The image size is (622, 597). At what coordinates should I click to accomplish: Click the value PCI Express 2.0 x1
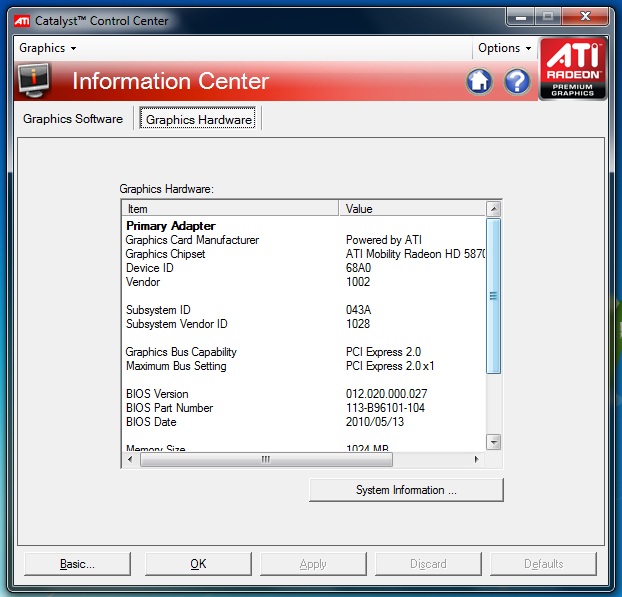click(390, 366)
